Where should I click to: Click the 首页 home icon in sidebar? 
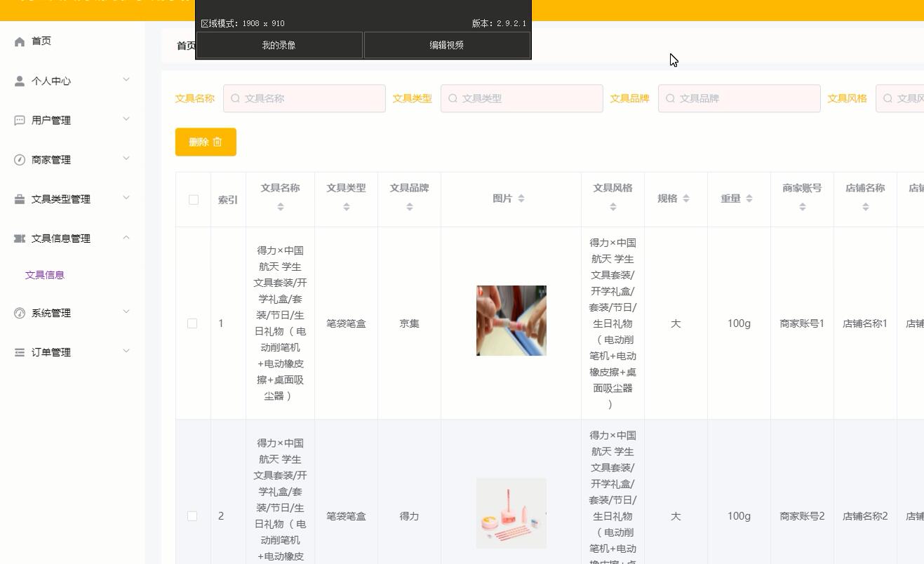(19, 41)
